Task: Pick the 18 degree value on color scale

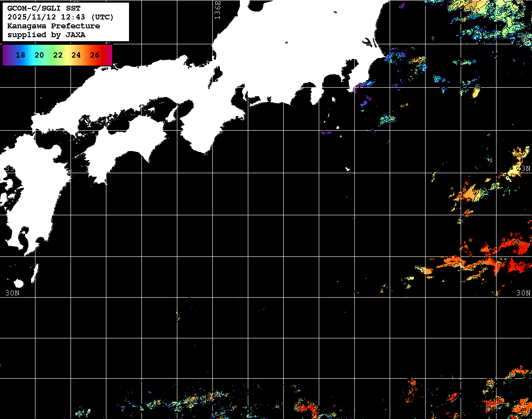Action: (20, 55)
